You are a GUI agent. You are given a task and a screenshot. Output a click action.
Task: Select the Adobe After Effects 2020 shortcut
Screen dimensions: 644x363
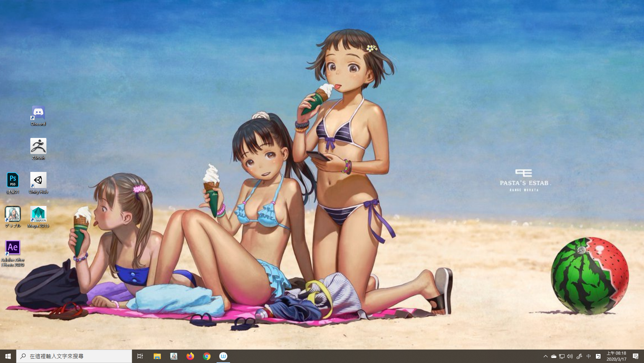coord(13,253)
